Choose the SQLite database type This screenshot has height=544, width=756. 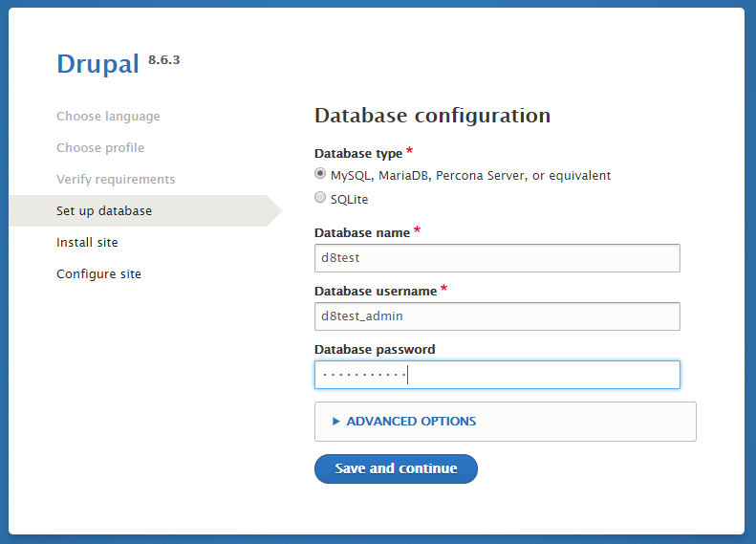coord(320,197)
